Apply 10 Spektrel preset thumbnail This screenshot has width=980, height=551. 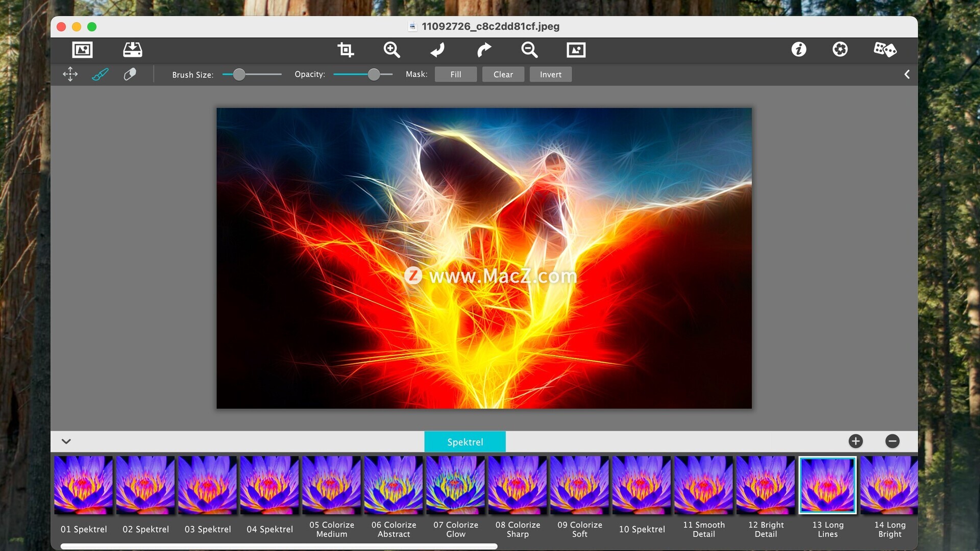click(x=642, y=485)
